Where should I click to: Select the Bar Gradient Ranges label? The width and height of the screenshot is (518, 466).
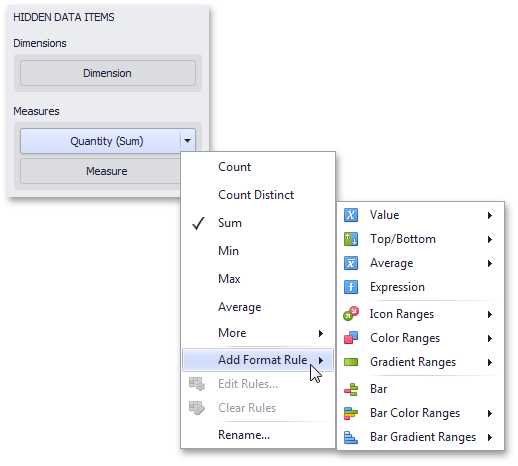[423, 437]
